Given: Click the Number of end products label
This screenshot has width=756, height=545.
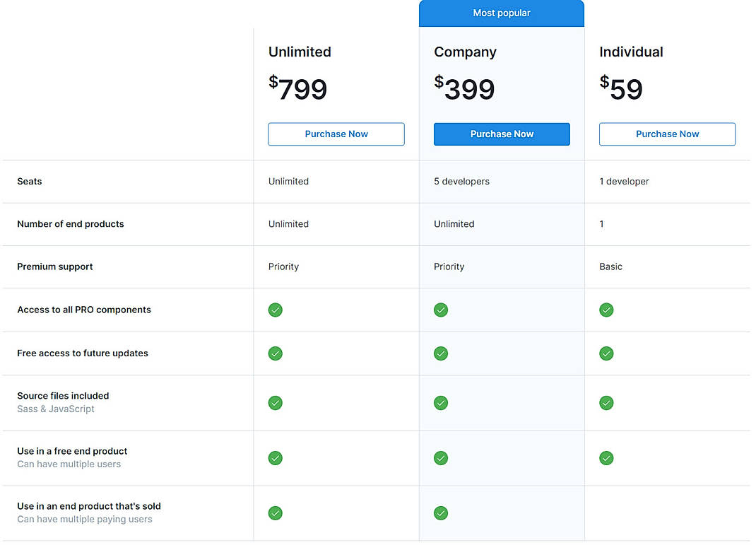Looking at the screenshot, I should click(x=71, y=224).
